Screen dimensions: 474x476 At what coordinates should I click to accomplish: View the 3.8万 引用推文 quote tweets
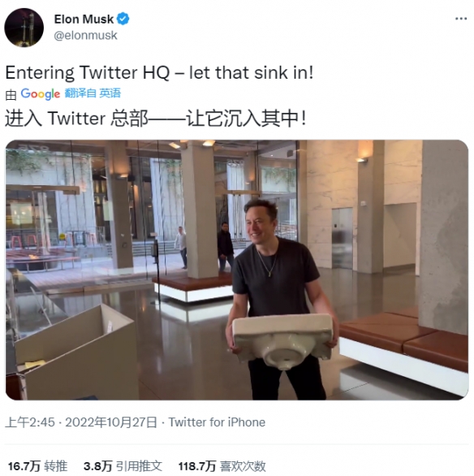[x=123, y=466]
